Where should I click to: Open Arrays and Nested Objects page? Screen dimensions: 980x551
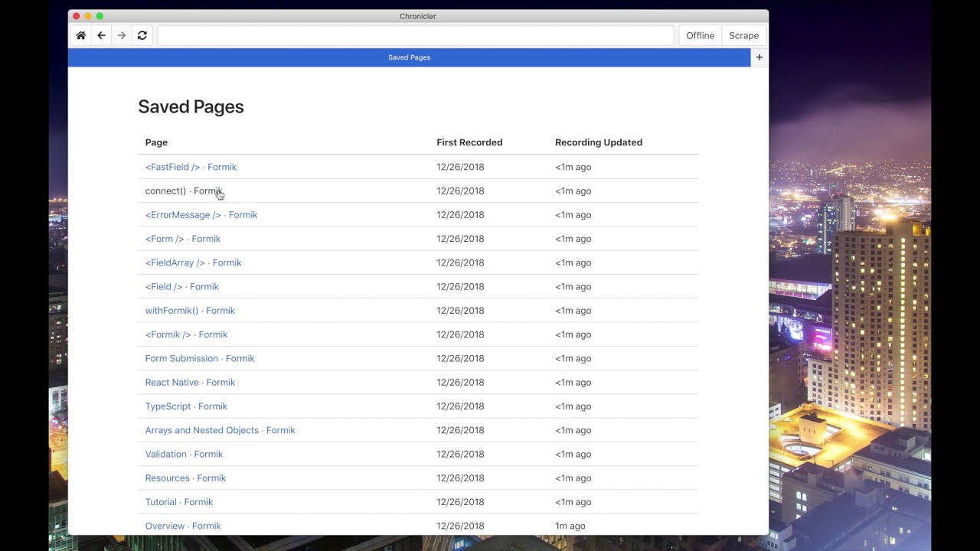[x=220, y=430]
